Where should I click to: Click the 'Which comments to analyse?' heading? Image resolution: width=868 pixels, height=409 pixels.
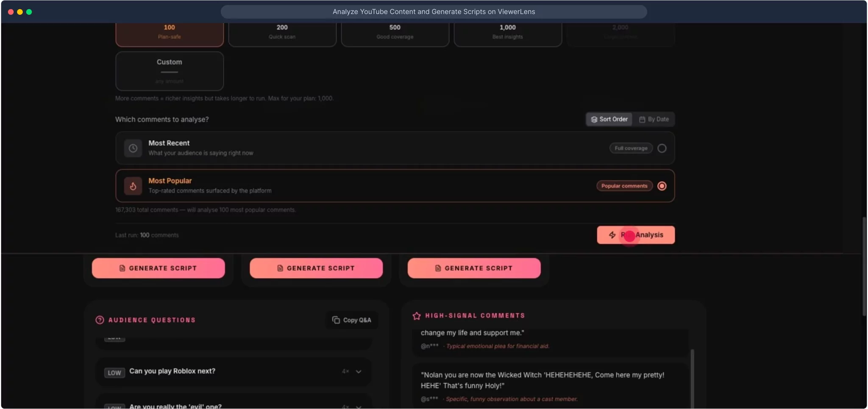tap(162, 119)
